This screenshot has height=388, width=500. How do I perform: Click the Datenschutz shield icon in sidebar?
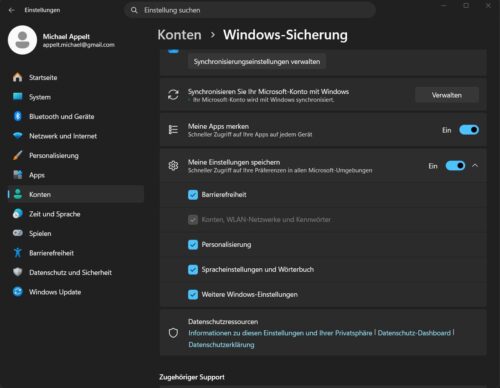pos(18,272)
